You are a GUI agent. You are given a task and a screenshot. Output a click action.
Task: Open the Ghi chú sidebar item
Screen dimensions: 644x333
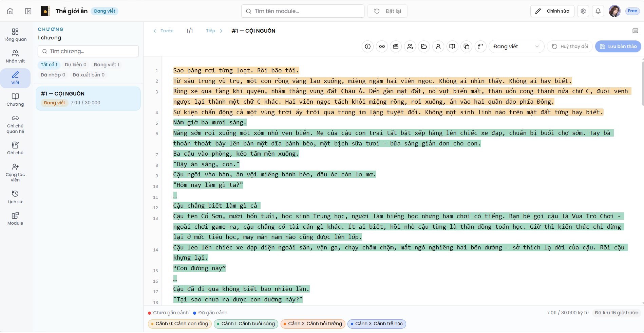pyautogui.click(x=15, y=148)
